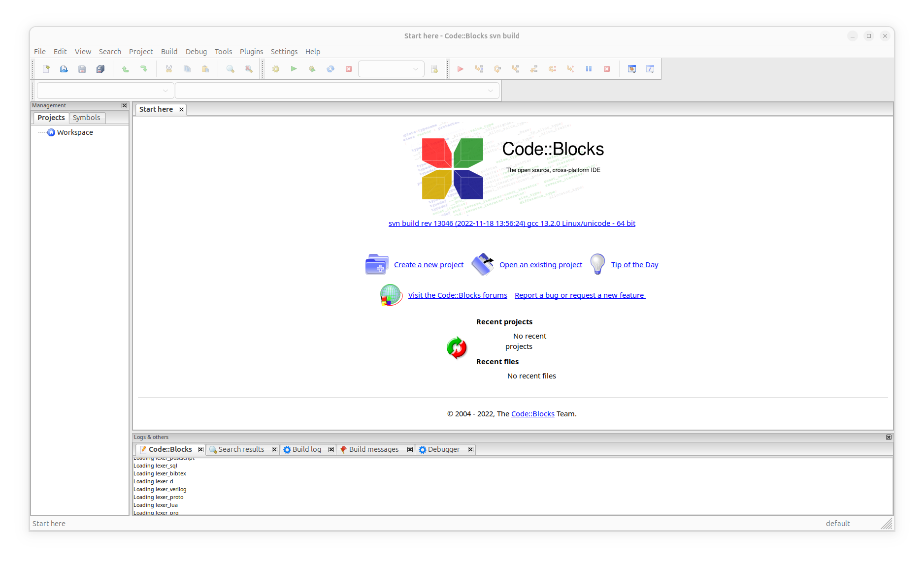The image size is (924, 563).
Task: Click the Step out debug icon
Action: [534, 69]
